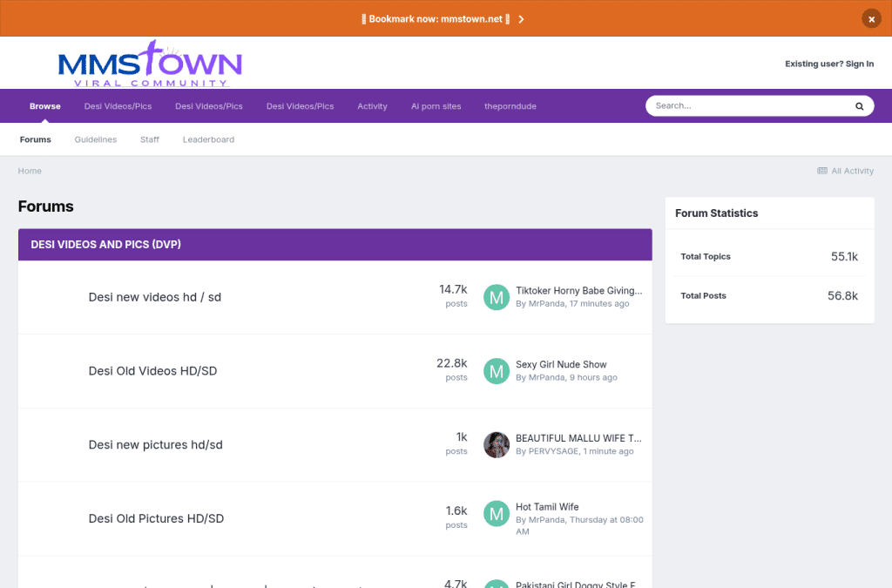Open the 'AI porn sites' menu item
Viewport: 892px width, 588px height.
[436, 106]
